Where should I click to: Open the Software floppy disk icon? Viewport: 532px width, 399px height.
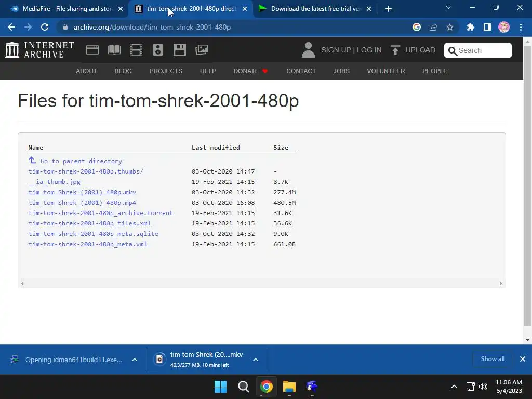coord(179,50)
